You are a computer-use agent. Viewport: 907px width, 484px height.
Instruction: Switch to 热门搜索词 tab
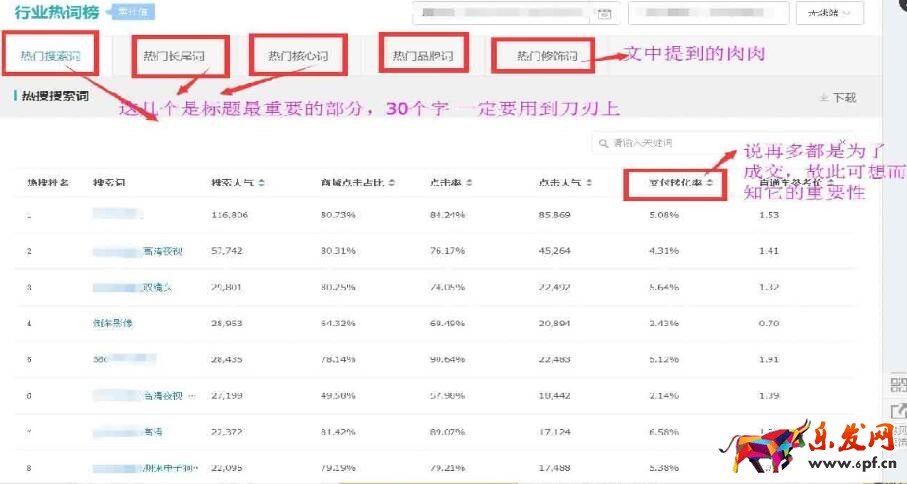pos(49,56)
